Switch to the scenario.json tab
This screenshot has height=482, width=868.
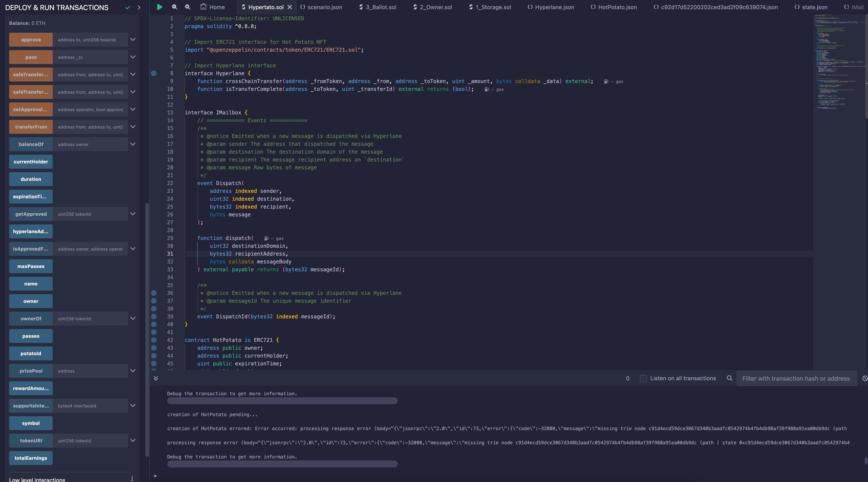tap(321, 7)
